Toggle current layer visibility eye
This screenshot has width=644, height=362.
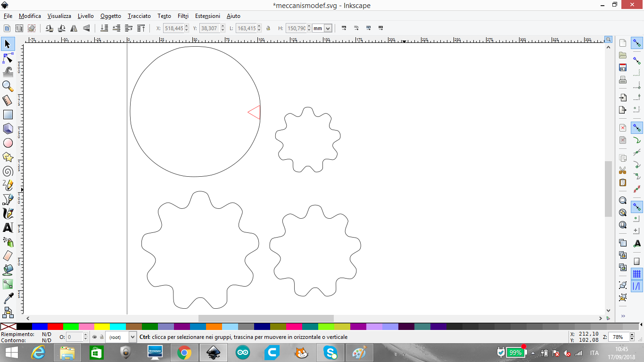point(94,337)
